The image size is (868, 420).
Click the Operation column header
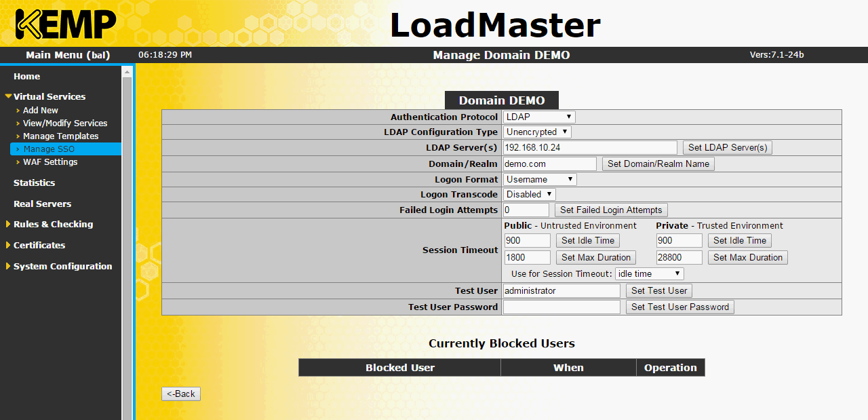click(x=671, y=367)
